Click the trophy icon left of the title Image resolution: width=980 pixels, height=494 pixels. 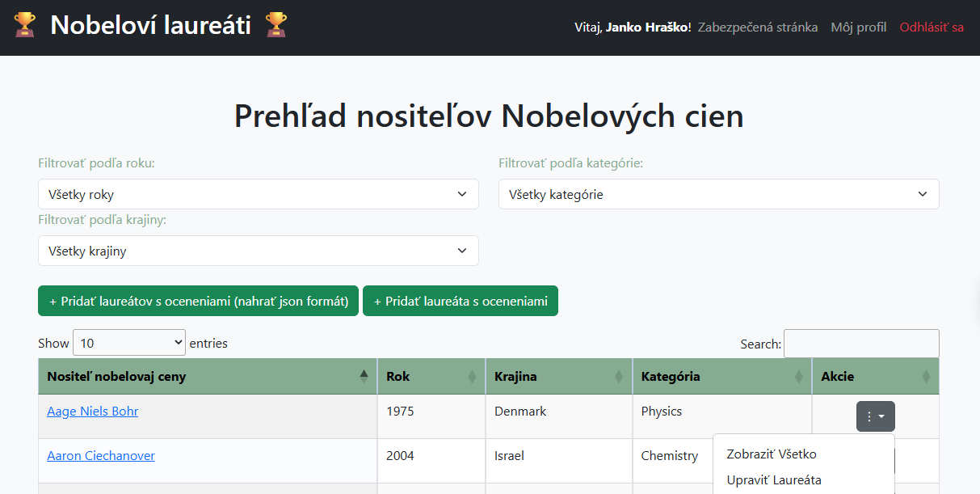click(x=25, y=24)
